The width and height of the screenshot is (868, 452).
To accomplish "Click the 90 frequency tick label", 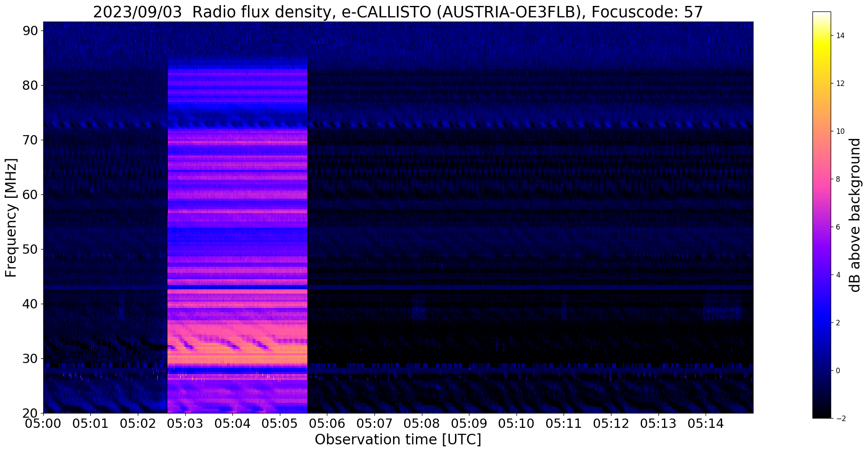I will tap(30, 31).
